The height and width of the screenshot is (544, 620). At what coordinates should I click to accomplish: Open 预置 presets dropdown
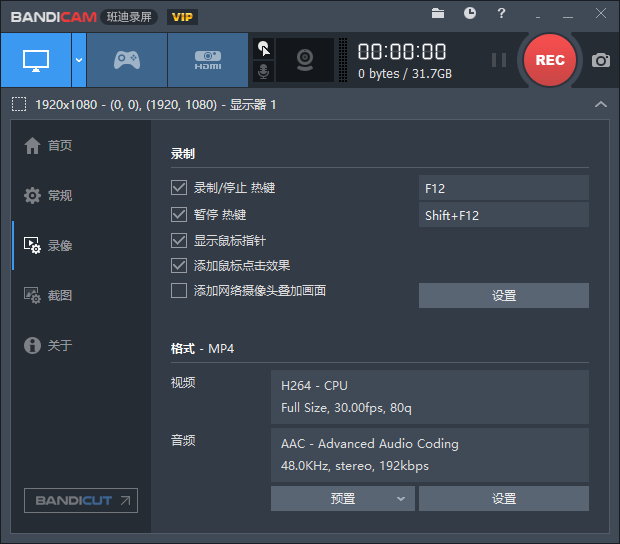pyautogui.click(x=343, y=499)
